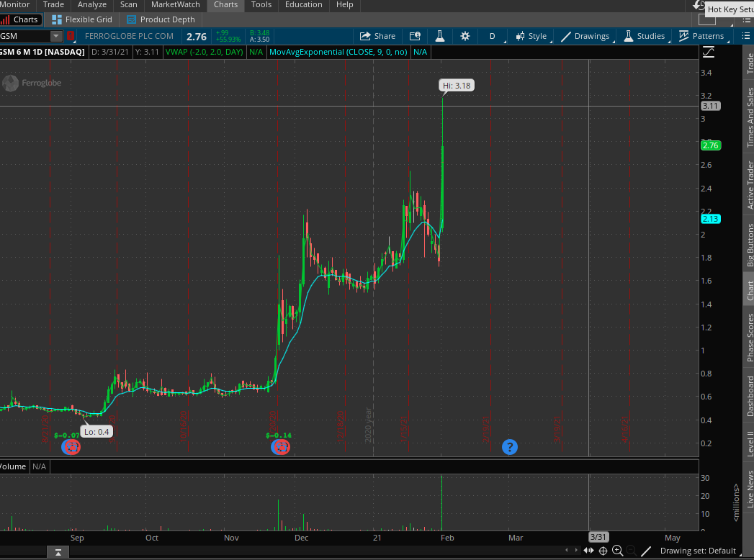Select the trendline drawing tool icon
Screen dimensions: 754x560
point(646,551)
